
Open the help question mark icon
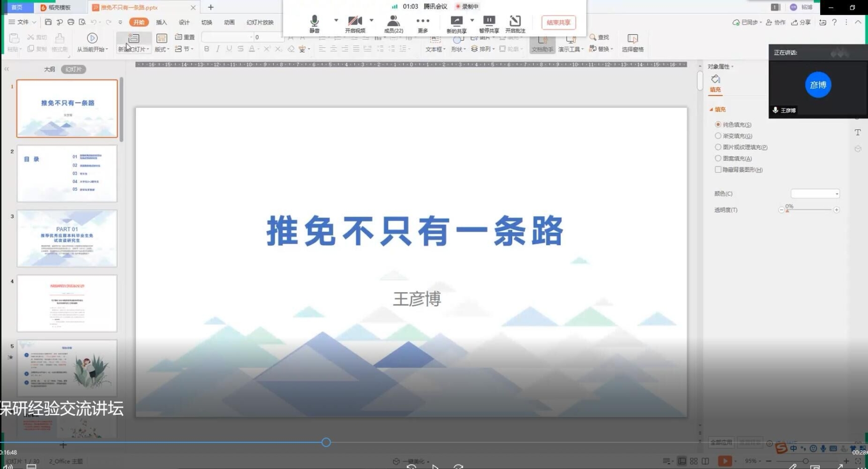(x=834, y=22)
